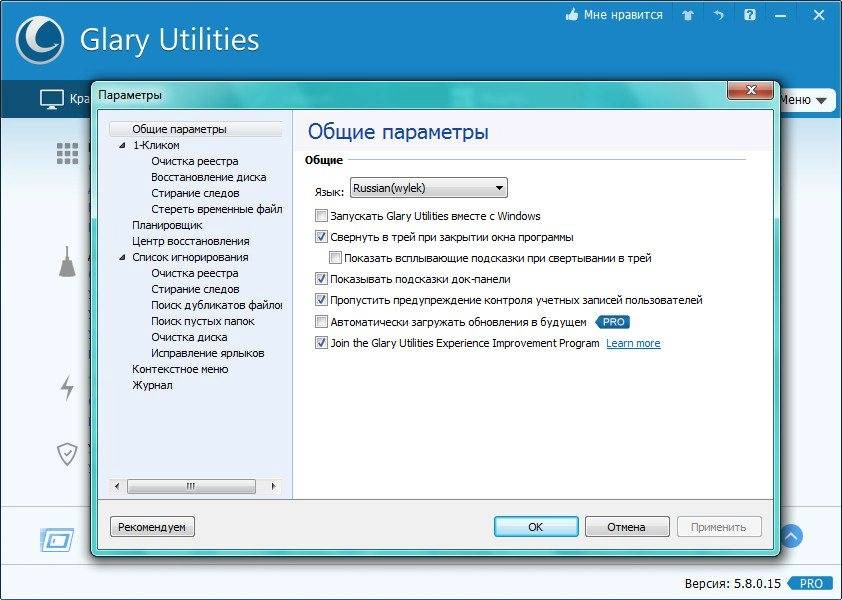The width and height of the screenshot is (842, 600).
Task: Click the thumbs-up 'Мне нравится' icon
Action: click(572, 15)
